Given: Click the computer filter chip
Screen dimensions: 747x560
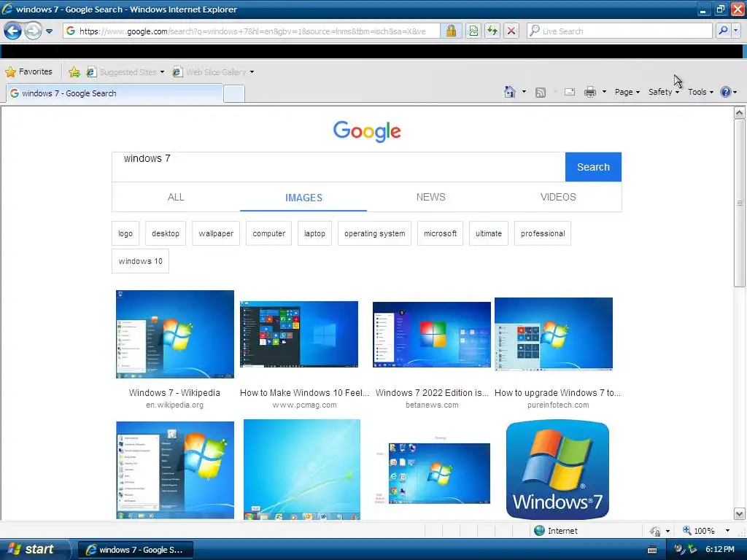Looking at the screenshot, I should [268, 233].
